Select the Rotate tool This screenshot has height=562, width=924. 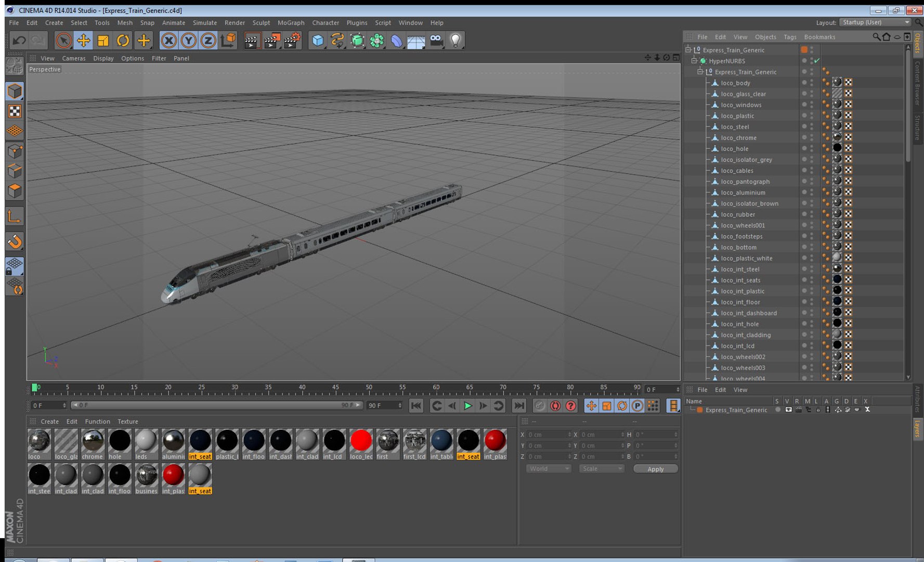(123, 41)
